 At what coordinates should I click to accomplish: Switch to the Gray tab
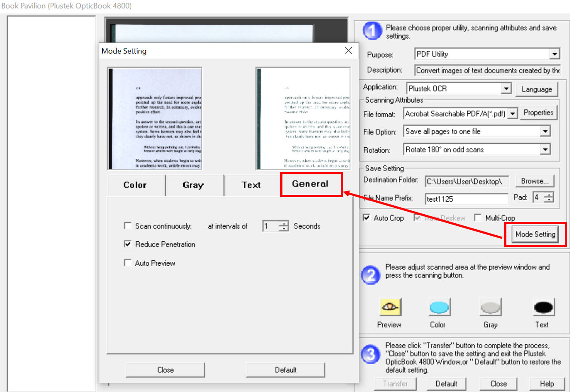pos(193,185)
